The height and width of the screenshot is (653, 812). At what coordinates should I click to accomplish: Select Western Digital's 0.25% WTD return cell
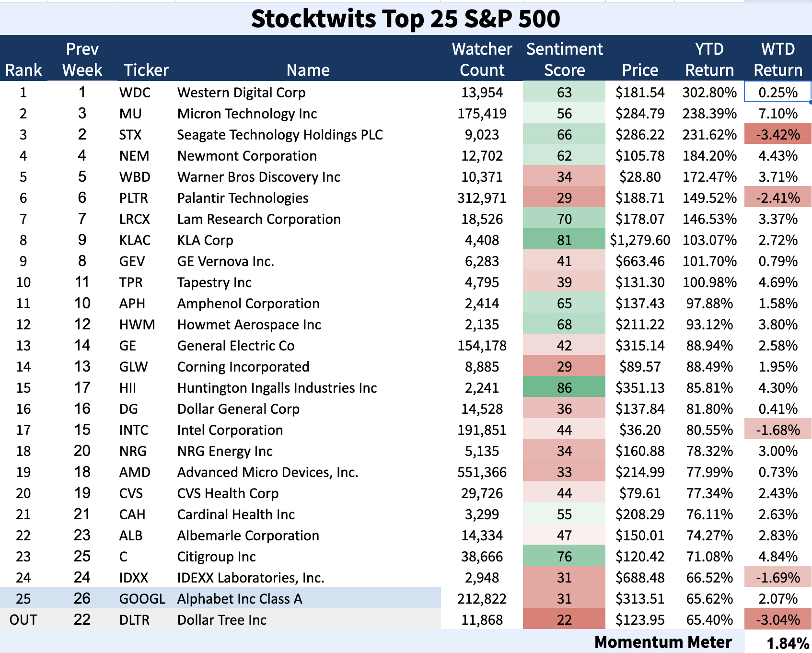[x=777, y=93]
